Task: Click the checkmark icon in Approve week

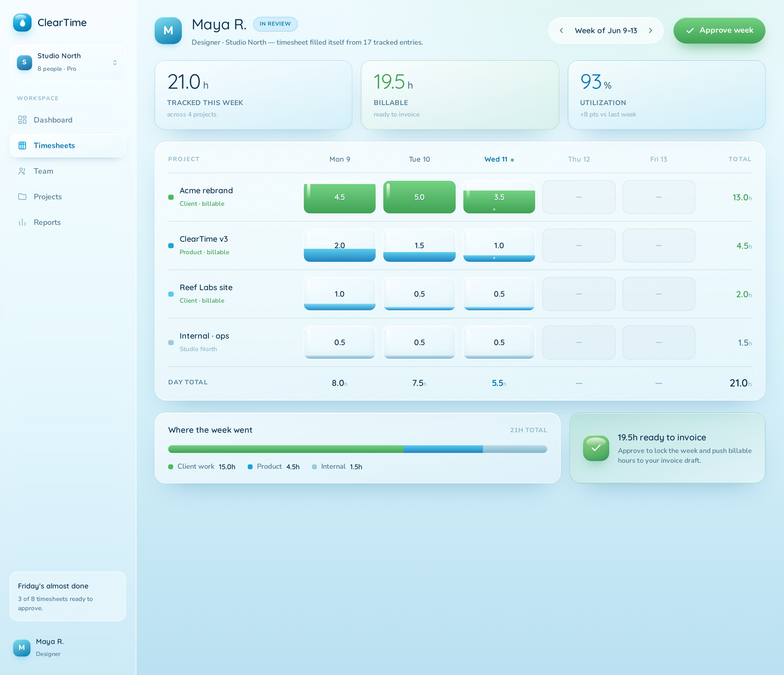Action: tap(690, 31)
